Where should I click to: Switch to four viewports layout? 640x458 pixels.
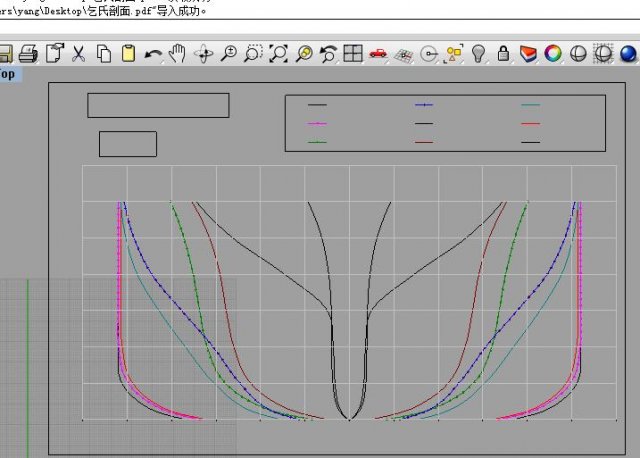click(x=353, y=54)
